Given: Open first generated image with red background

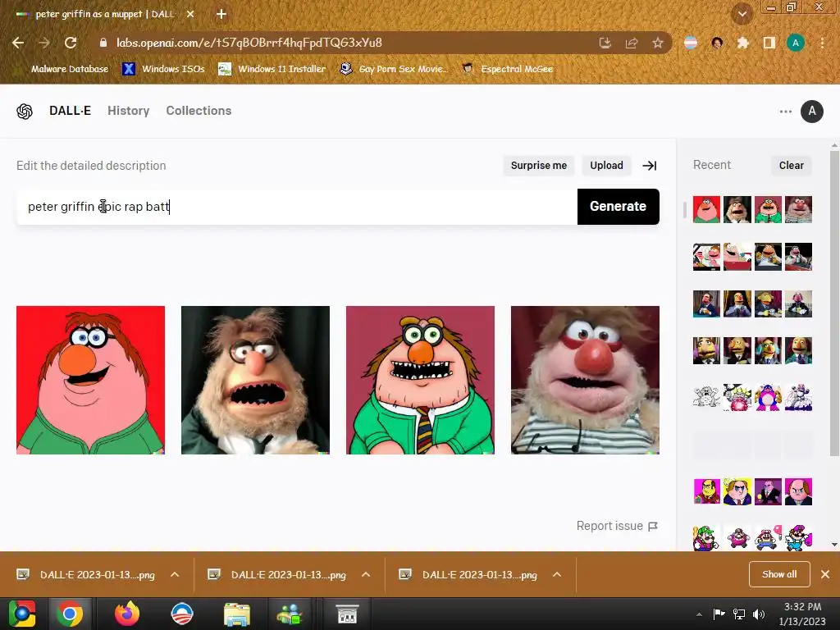Looking at the screenshot, I should (x=90, y=381).
